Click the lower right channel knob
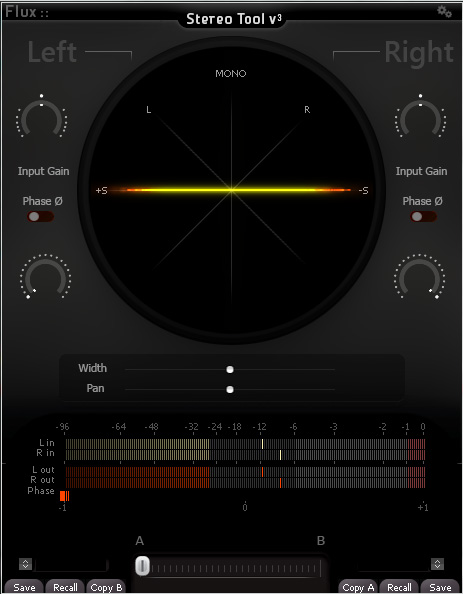The image size is (463, 594). 419,277
